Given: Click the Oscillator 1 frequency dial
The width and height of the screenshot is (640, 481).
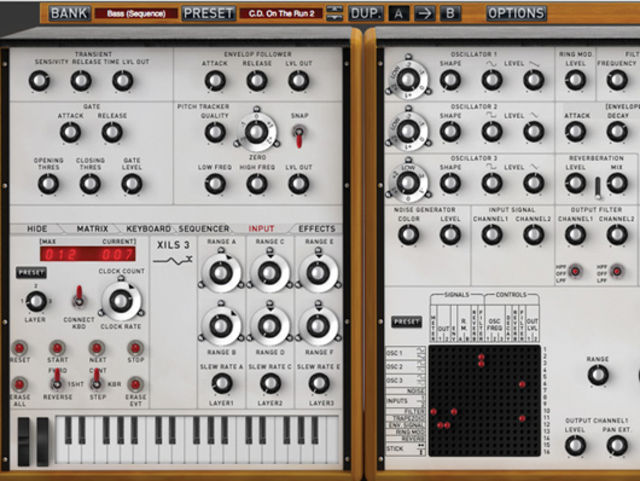Looking at the screenshot, I should pyautogui.click(x=408, y=79).
